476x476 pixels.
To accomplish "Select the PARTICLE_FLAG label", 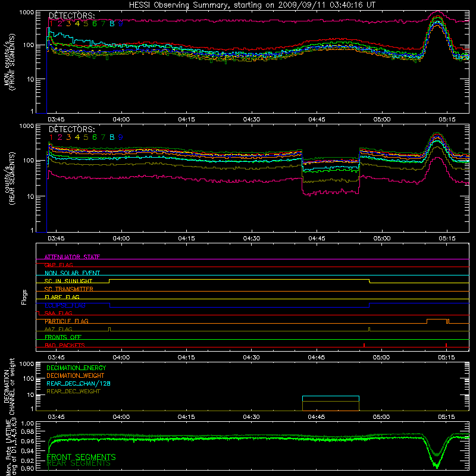I will point(67,321).
